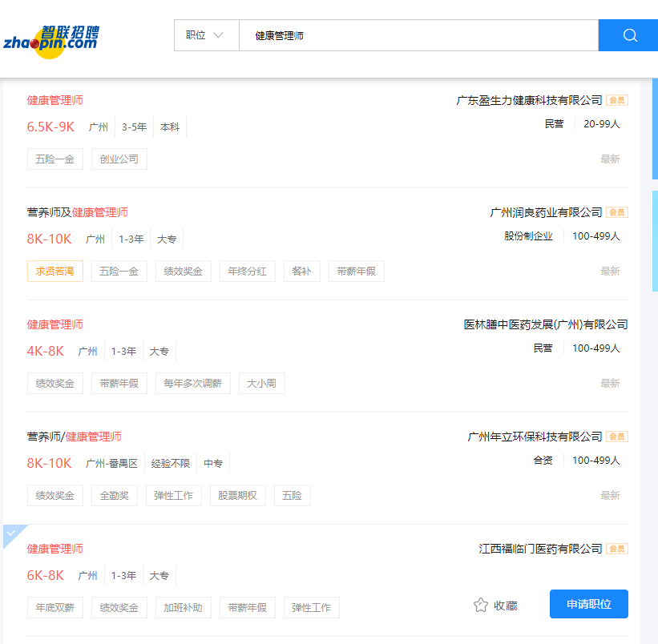Click the zhaopin.com logo
The width and height of the screenshot is (658, 644).
coord(51,42)
